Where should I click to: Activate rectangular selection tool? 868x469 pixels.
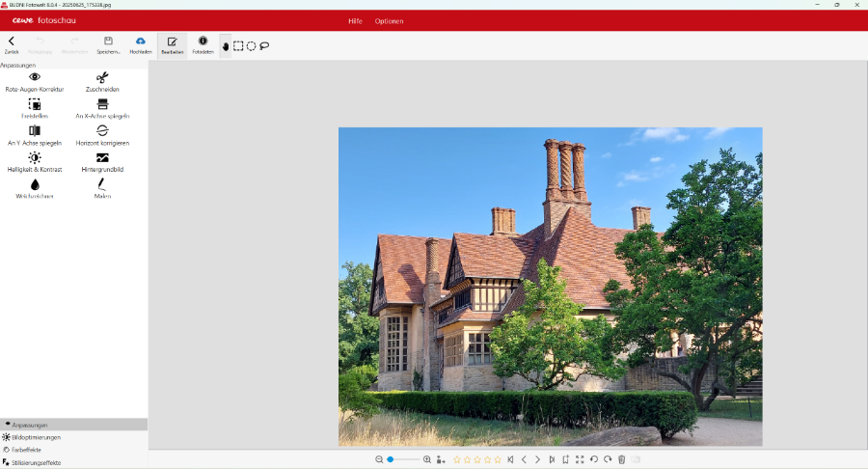pos(238,46)
